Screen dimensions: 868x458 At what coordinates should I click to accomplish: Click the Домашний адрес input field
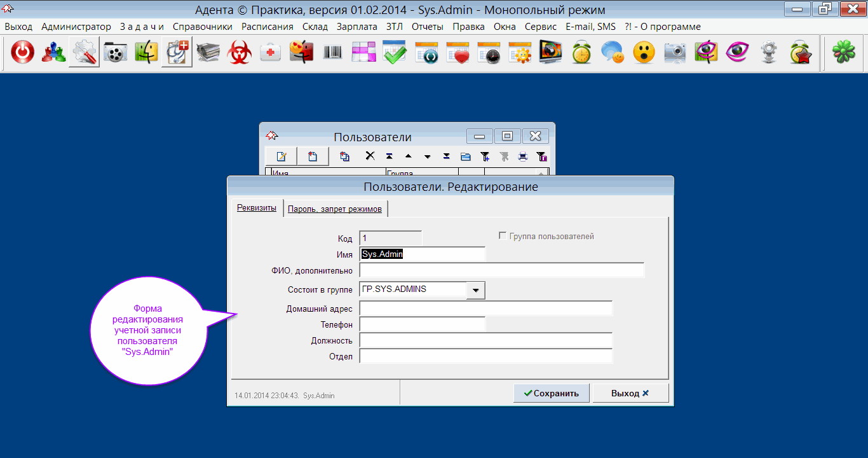click(x=485, y=309)
